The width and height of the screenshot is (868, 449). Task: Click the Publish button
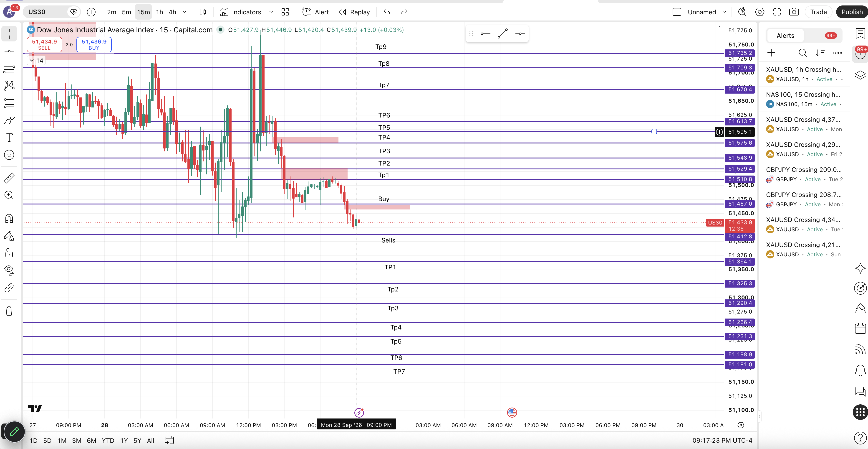pos(852,12)
